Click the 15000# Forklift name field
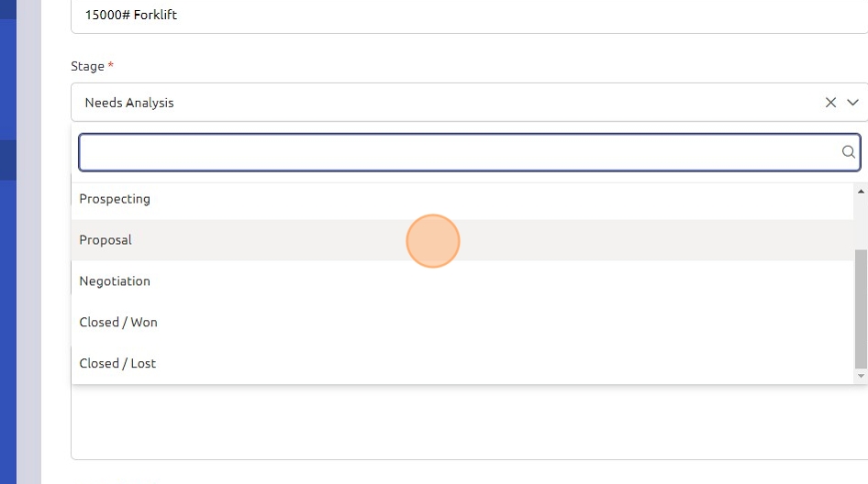The image size is (868, 484). [459, 16]
